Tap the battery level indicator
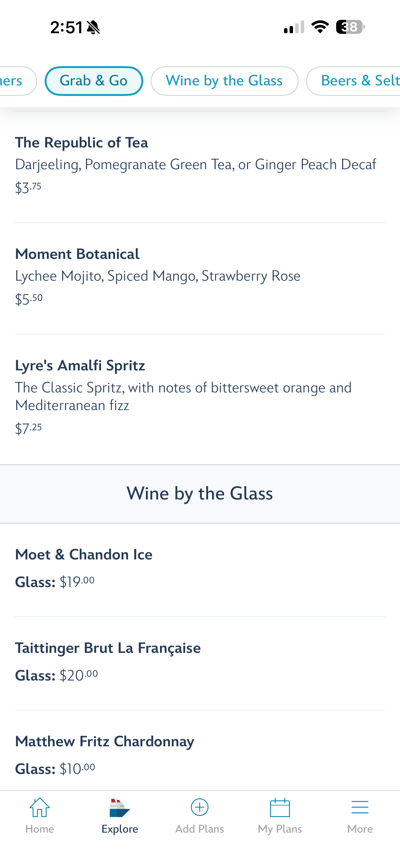The width and height of the screenshot is (400, 868). point(350,27)
